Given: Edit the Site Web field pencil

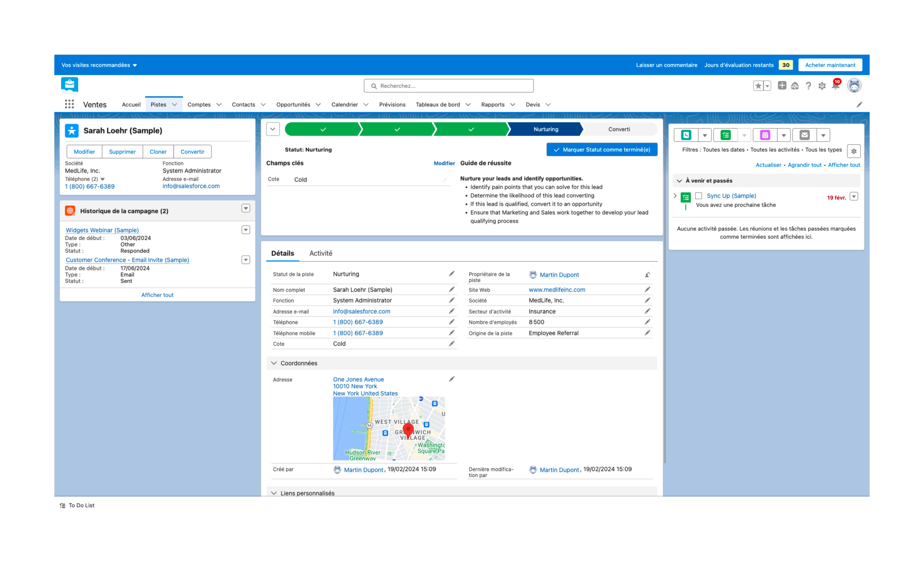Looking at the screenshot, I should pyautogui.click(x=647, y=289).
